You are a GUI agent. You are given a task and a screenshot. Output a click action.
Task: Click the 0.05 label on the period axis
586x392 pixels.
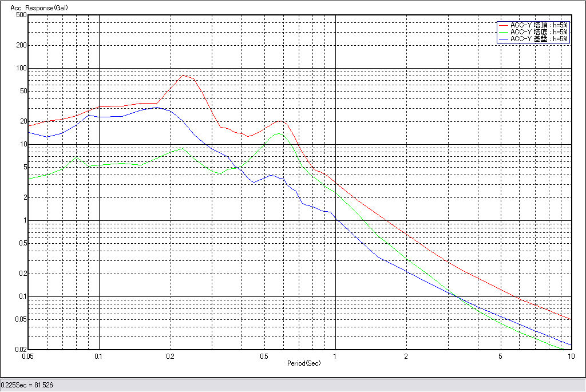(27, 356)
